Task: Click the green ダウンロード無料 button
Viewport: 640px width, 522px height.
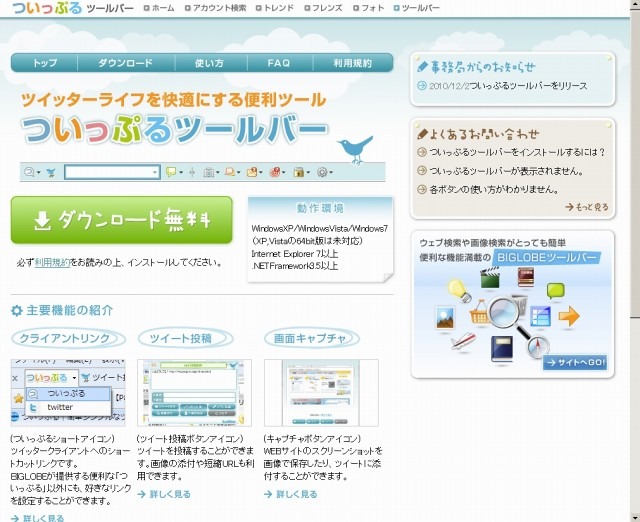Action: tap(122, 220)
